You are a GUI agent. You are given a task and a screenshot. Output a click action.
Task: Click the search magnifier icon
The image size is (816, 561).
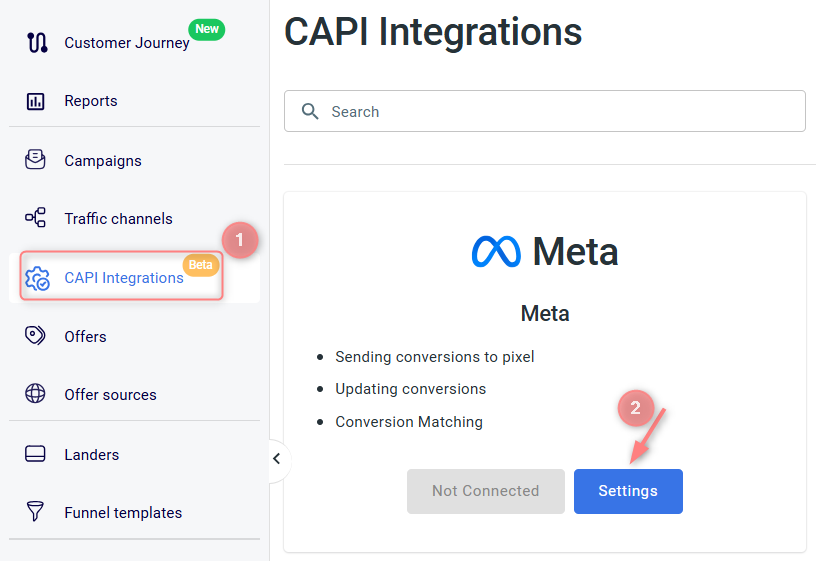click(310, 111)
